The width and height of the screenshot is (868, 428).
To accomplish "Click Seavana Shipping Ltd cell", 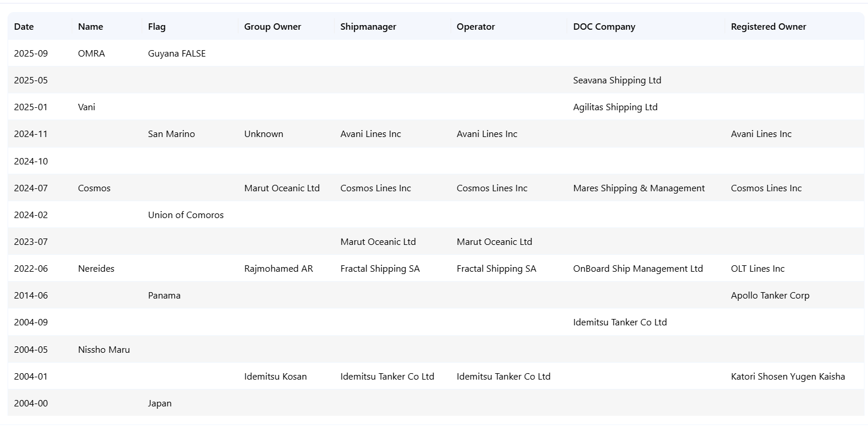I will (x=617, y=80).
